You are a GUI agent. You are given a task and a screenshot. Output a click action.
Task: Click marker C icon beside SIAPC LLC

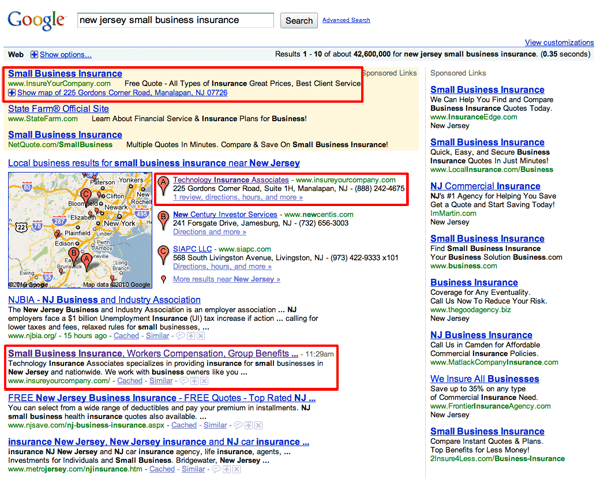pos(163,255)
